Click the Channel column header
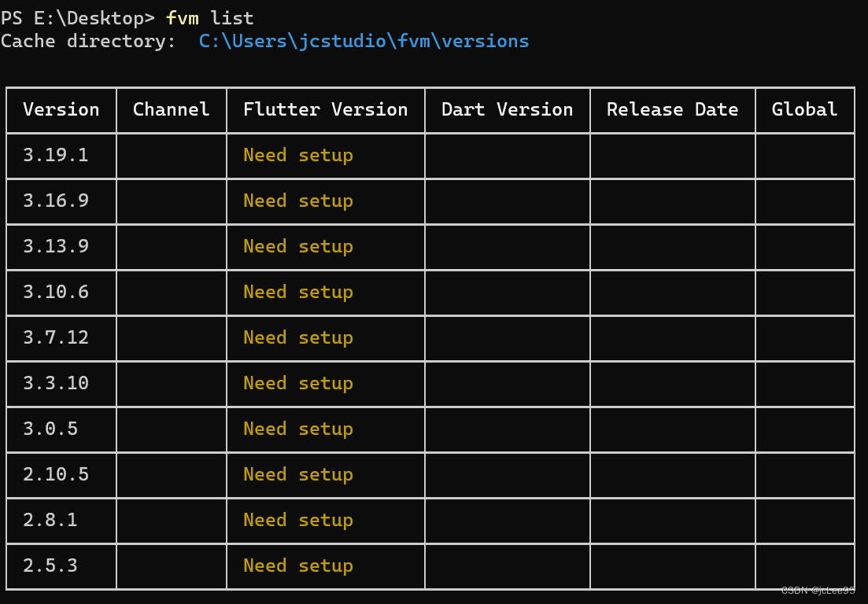 click(171, 109)
